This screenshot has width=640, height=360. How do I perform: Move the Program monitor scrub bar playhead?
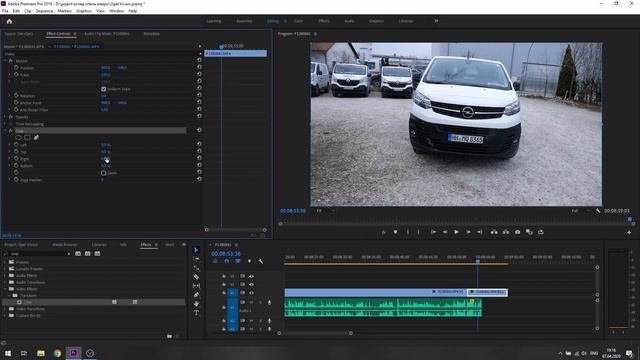click(630, 220)
